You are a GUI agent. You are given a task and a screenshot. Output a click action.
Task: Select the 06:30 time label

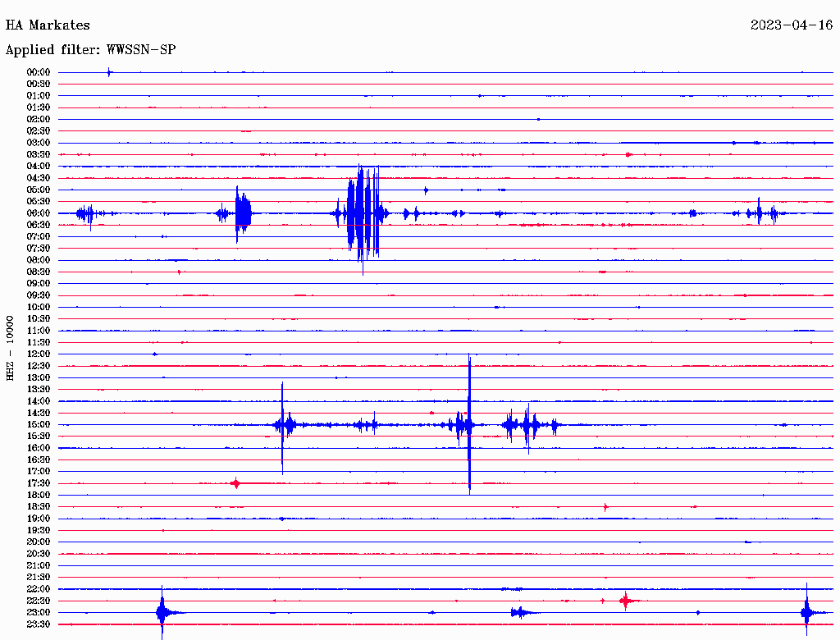click(39, 225)
